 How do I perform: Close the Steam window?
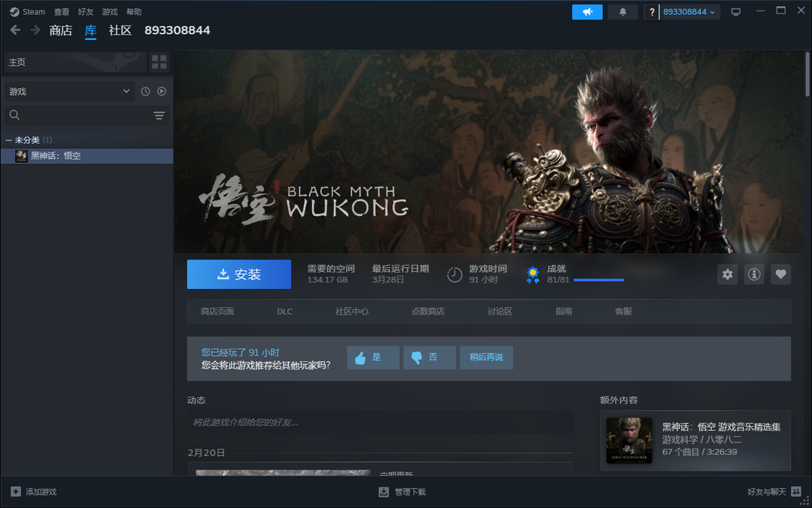tap(801, 11)
